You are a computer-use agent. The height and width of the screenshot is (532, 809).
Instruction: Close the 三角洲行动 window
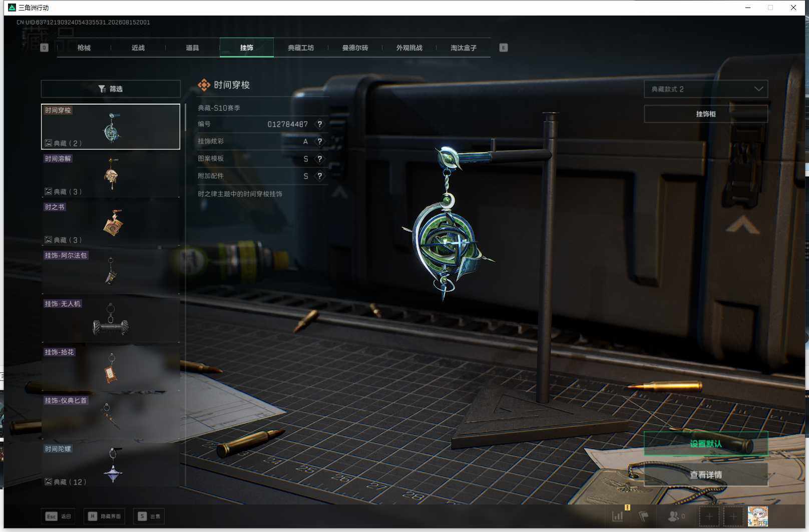pos(793,8)
